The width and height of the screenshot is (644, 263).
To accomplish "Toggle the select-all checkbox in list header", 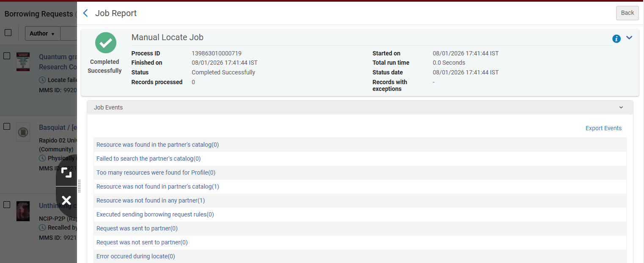I will click(8, 33).
